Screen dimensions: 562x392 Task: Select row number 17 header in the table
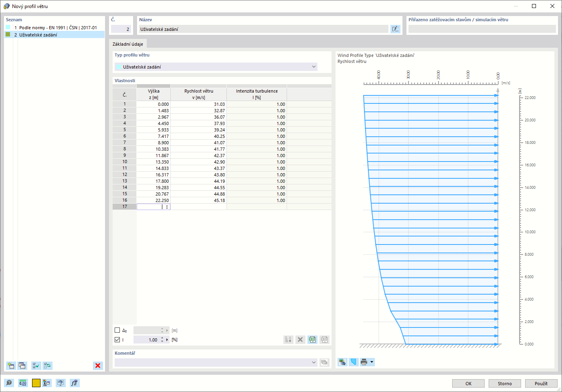[125, 207]
